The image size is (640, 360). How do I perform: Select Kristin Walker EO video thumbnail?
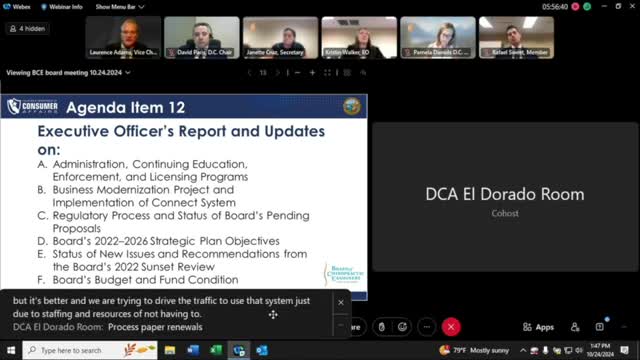click(359, 38)
